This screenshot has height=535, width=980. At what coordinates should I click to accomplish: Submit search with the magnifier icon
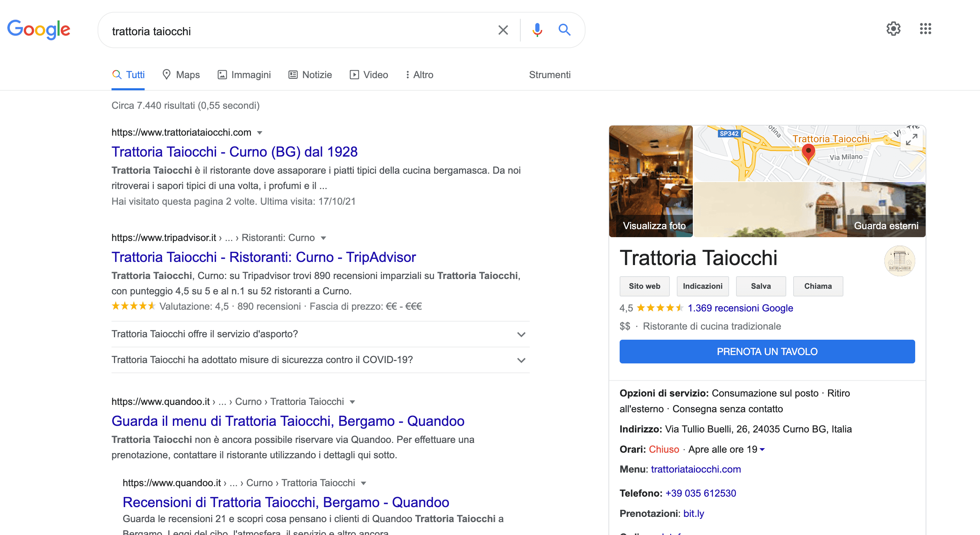click(x=564, y=30)
